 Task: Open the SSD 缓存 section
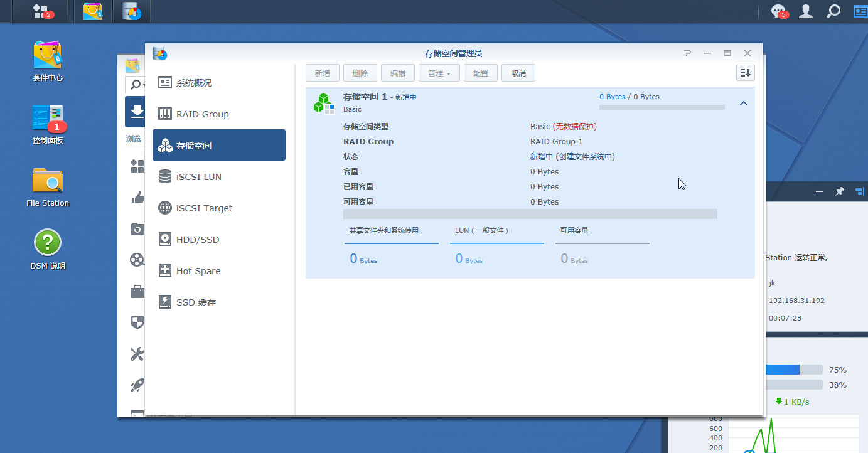pyautogui.click(x=196, y=302)
